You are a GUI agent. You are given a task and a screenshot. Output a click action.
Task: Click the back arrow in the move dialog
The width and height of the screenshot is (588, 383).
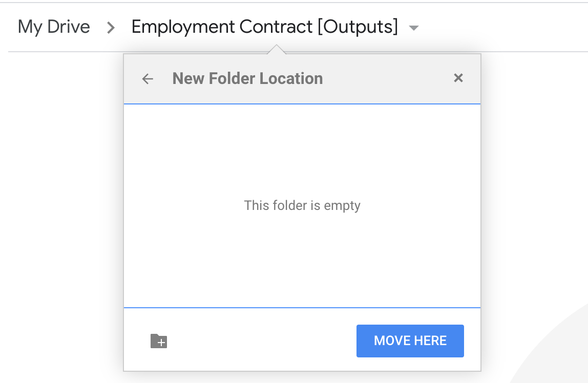[148, 79]
